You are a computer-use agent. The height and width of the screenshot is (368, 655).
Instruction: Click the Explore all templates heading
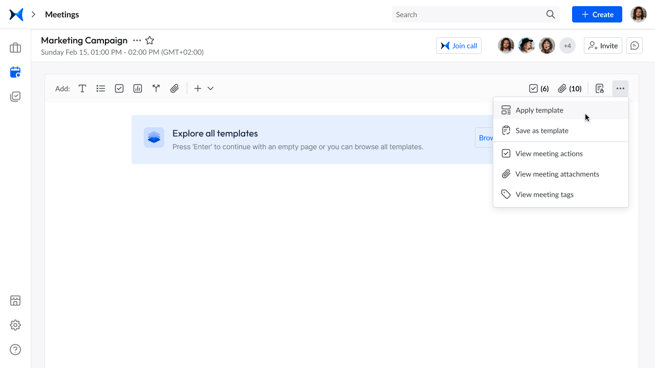point(215,134)
